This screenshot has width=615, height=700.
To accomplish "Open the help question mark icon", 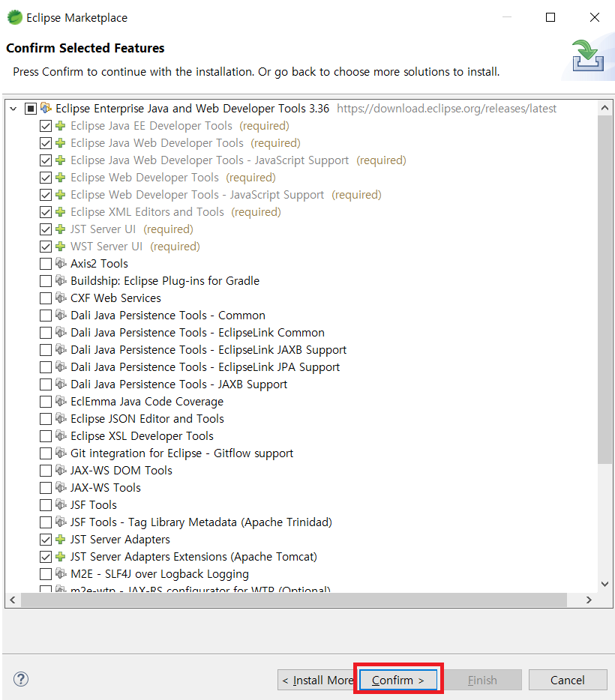I will point(21,679).
